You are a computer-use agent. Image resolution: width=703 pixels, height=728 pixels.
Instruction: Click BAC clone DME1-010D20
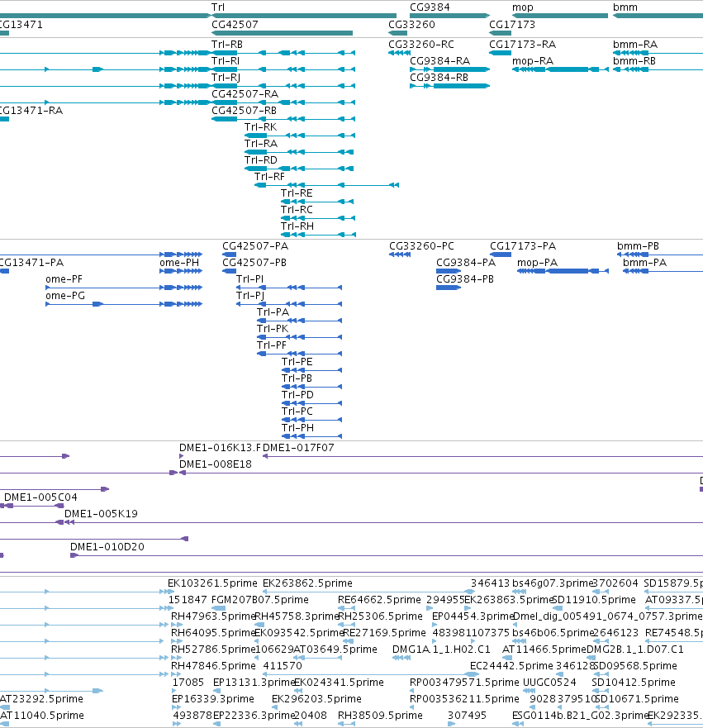click(x=107, y=547)
